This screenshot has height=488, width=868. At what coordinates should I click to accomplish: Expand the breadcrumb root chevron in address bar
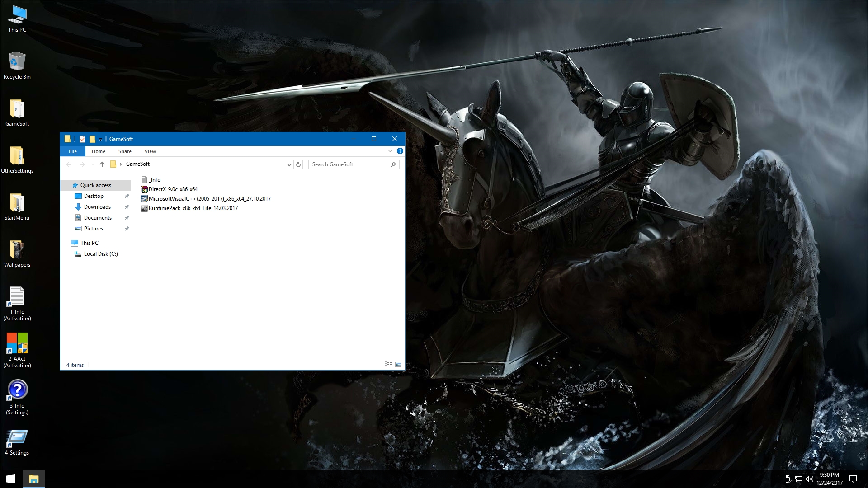pyautogui.click(x=121, y=164)
